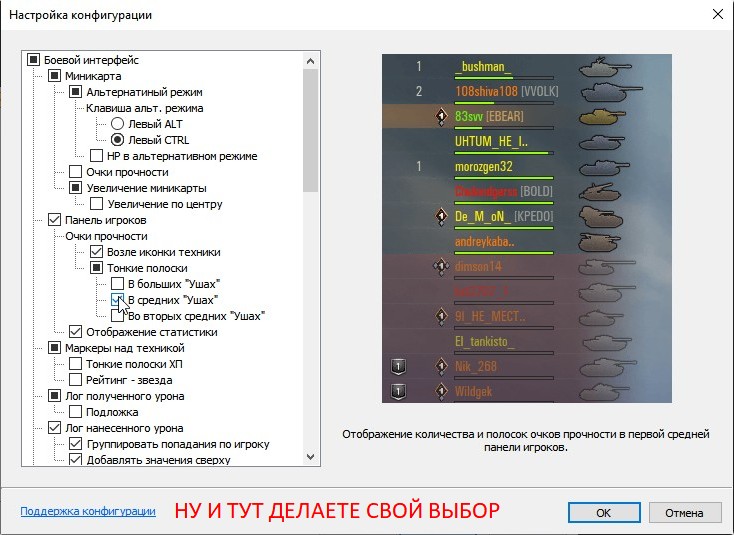The height and width of the screenshot is (535, 734).
Task: Enable the Подложка checkbox
Action: [76, 412]
